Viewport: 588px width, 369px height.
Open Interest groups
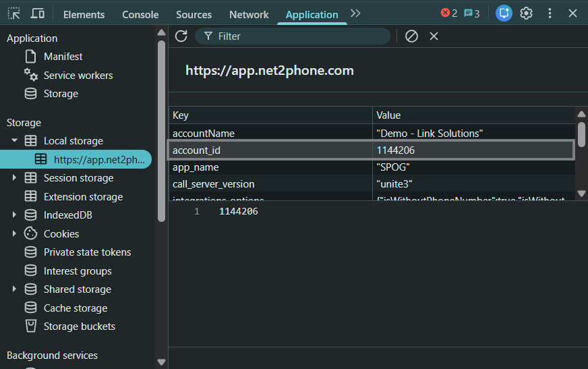click(x=78, y=271)
